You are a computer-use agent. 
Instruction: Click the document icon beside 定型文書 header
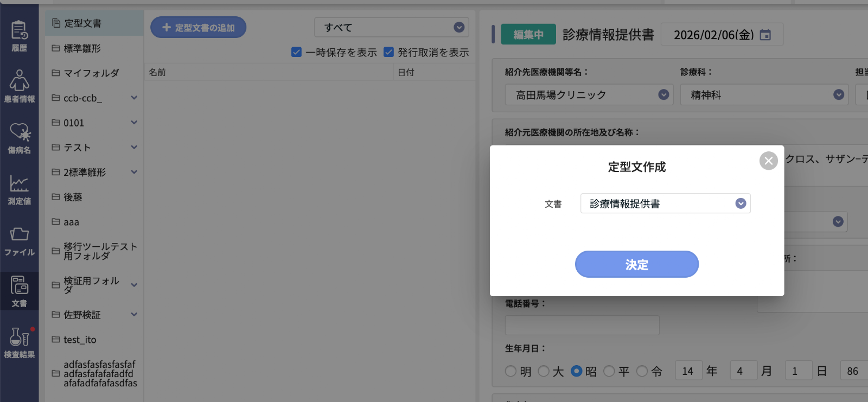click(x=56, y=23)
